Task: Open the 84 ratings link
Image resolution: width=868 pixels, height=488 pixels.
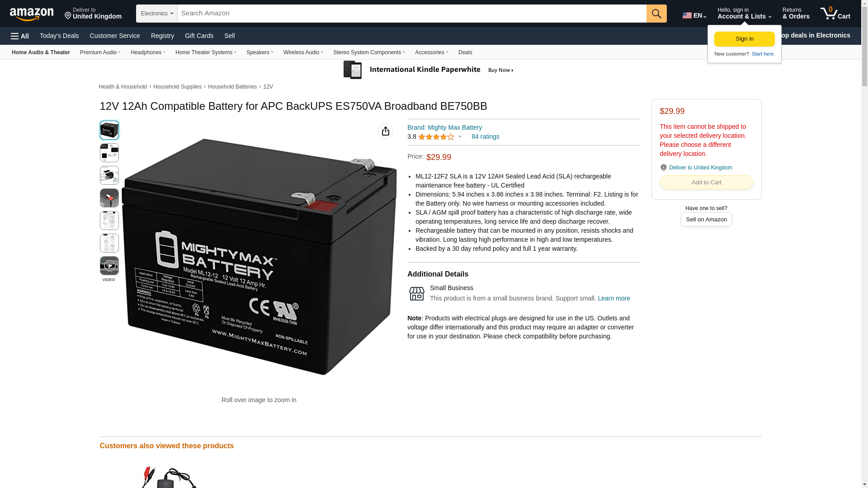Action: (x=485, y=136)
